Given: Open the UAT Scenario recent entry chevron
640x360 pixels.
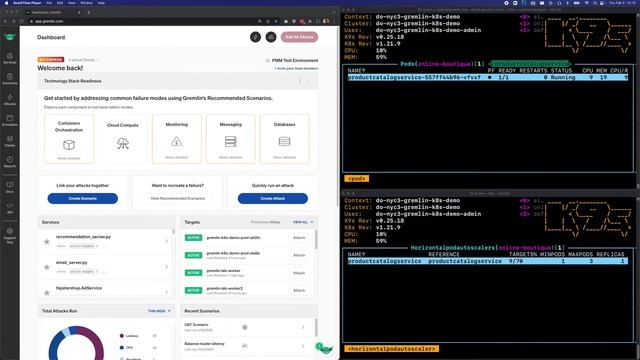Looking at the screenshot, I should pyautogui.click(x=303, y=327).
